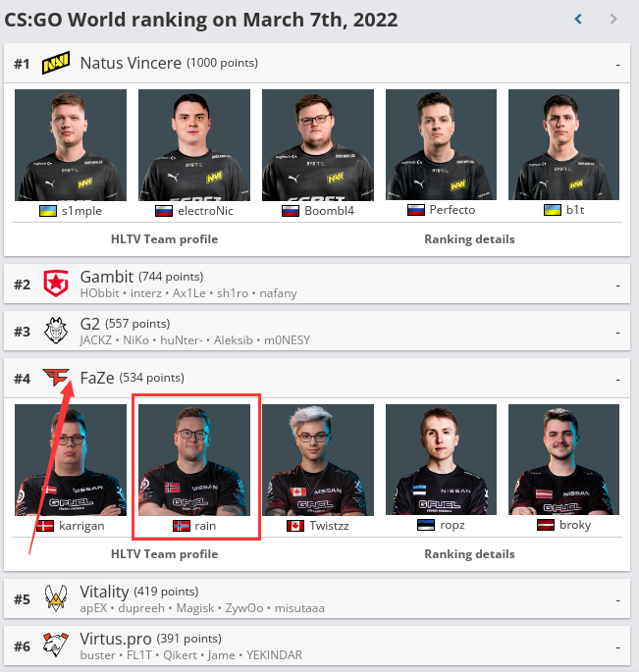Image resolution: width=639 pixels, height=672 pixels.
Task: Open Twistzz player name link
Action: pos(329,526)
